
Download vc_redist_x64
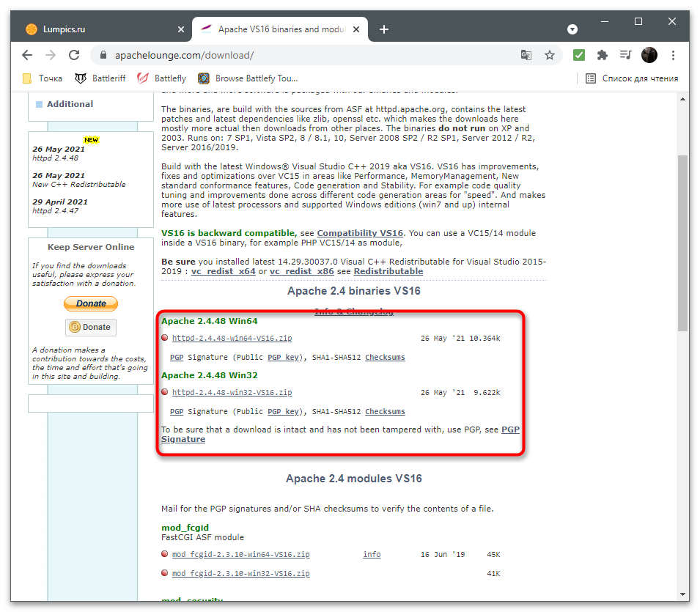pyautogui.click(x=224, y=271)
